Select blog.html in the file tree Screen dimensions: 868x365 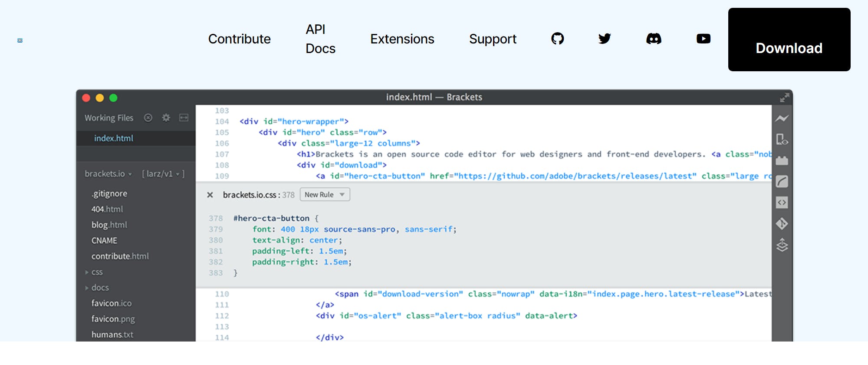[x=109, y=225]
